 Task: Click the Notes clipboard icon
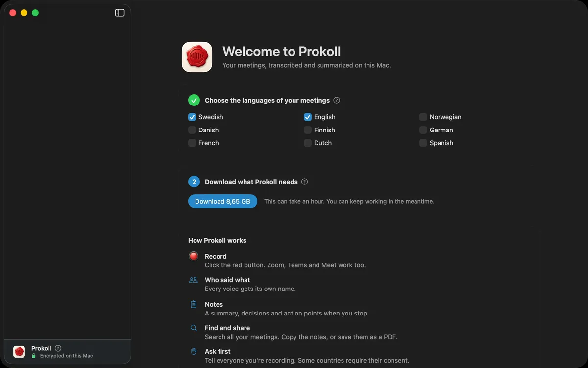[x=194, y=304]
